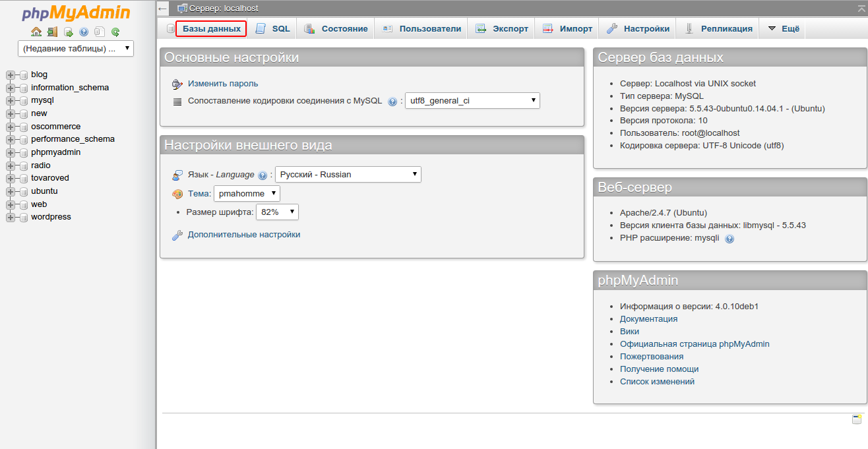Open the query window database-arrow icon
Screen dimensions: 868x449
68,32
